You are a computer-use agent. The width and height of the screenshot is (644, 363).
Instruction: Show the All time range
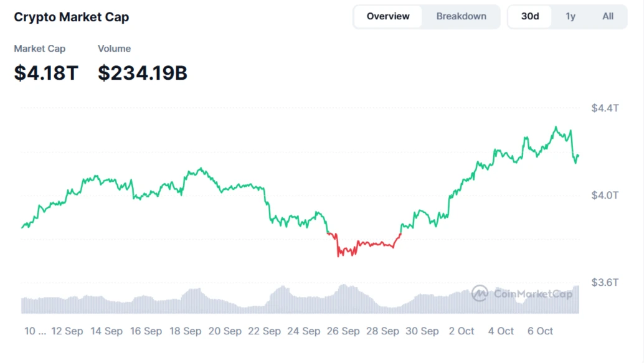(608, 17)
